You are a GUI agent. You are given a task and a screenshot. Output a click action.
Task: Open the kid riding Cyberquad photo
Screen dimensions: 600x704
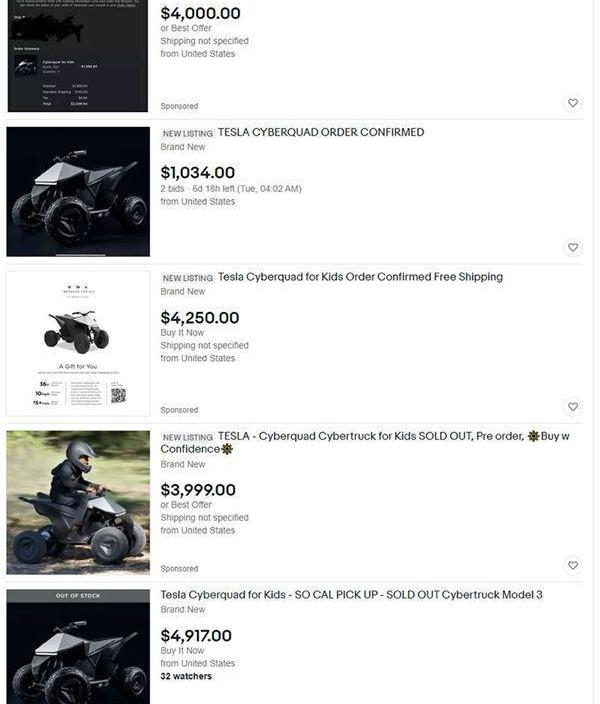tap(78, 502)
